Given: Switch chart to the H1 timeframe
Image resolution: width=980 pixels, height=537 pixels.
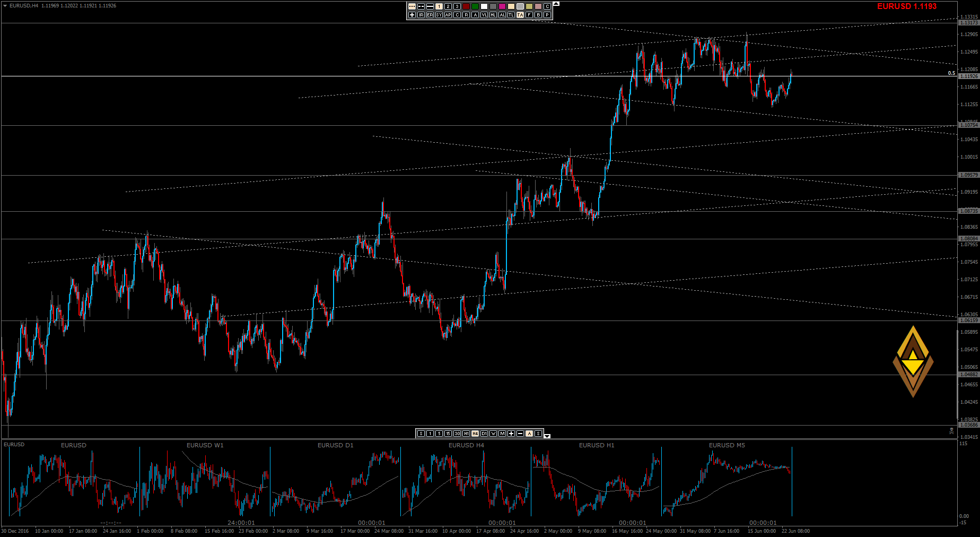Looking at the screenshot, I should tap(466, 434).
